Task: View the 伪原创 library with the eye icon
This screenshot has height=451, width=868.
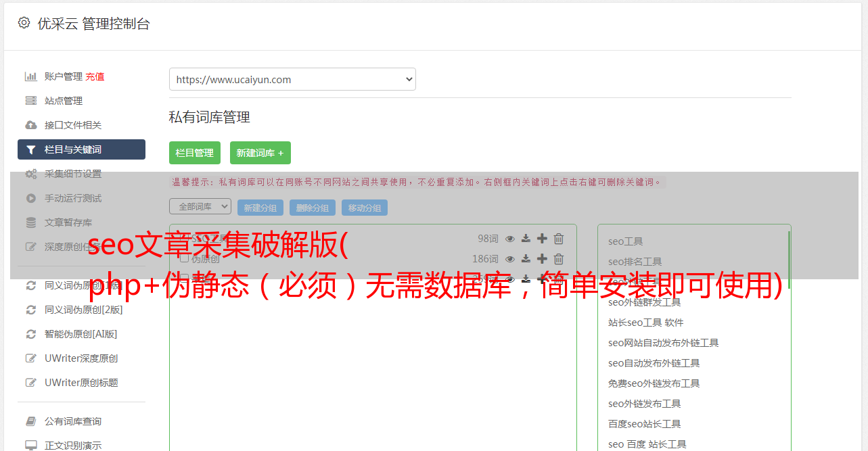Action: tap(510, 259)
